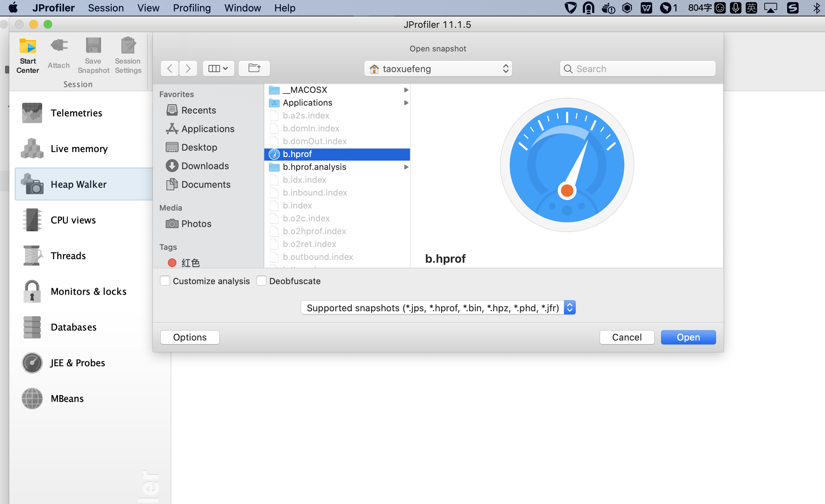
Task: Select Heap Walker camera icon
Action: click(x=32, y=184)
